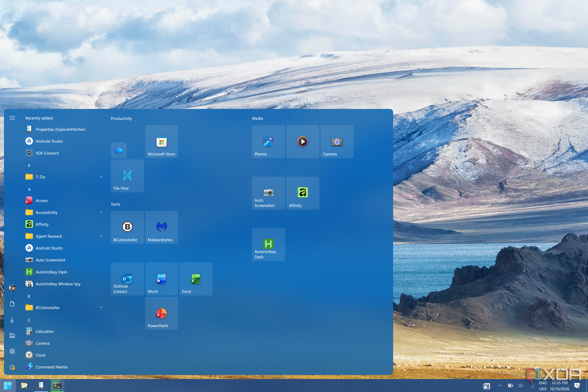Open Settings gear in Start sidebar
Viewport: 588px width, 392px height.
point(12,351)
